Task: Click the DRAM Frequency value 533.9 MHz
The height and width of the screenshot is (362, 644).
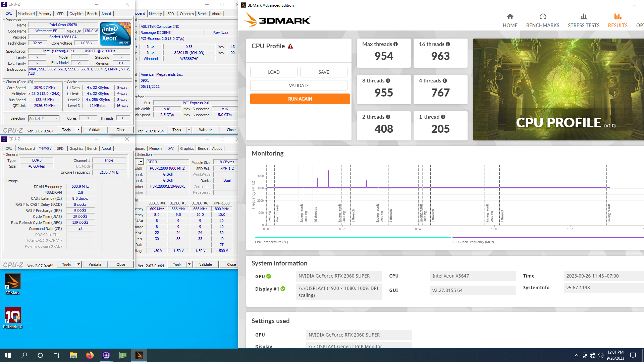Action: pyautogui.click(x=80, y=187)
